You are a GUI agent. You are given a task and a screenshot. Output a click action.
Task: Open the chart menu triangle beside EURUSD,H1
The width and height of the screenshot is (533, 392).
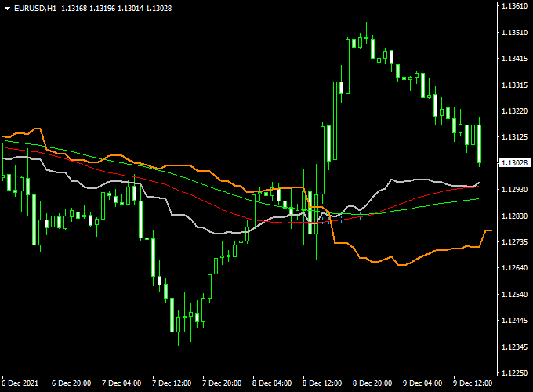(8, 9)
